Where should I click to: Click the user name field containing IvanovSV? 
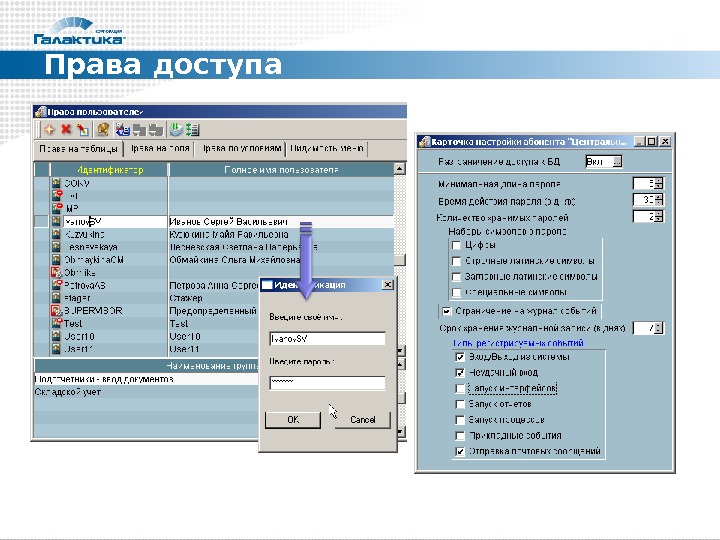pos(327,339)
